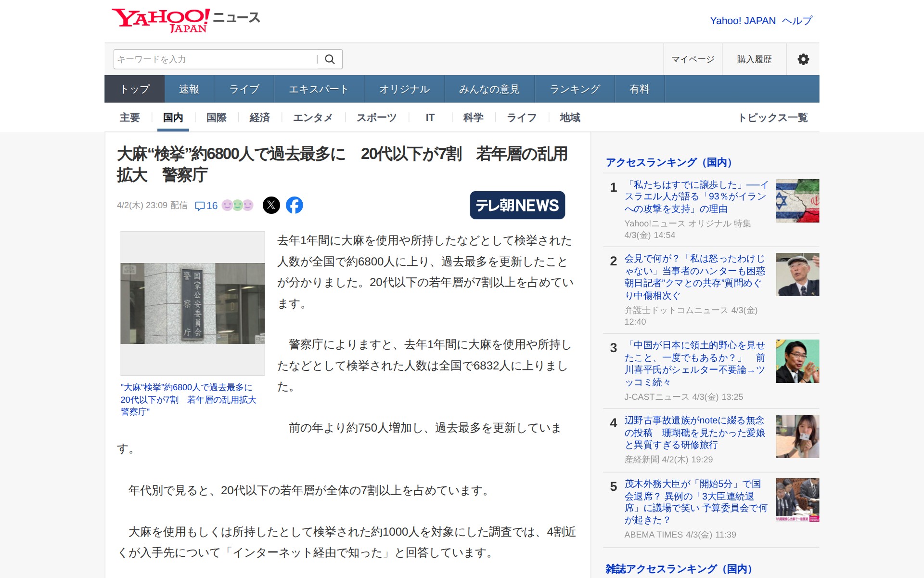Viewport: 924px width, 578px height.
Task: Switch to the 速報 tab
Action: 189,89
